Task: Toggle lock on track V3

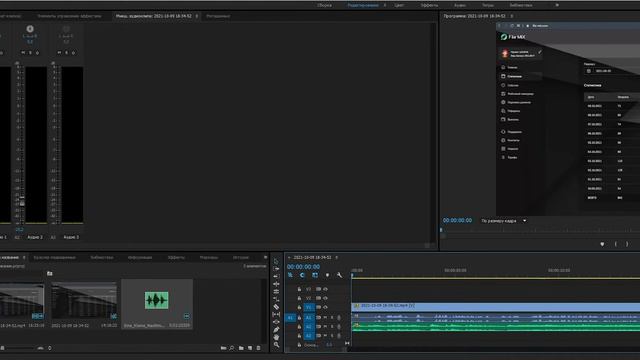Action: 299,289
